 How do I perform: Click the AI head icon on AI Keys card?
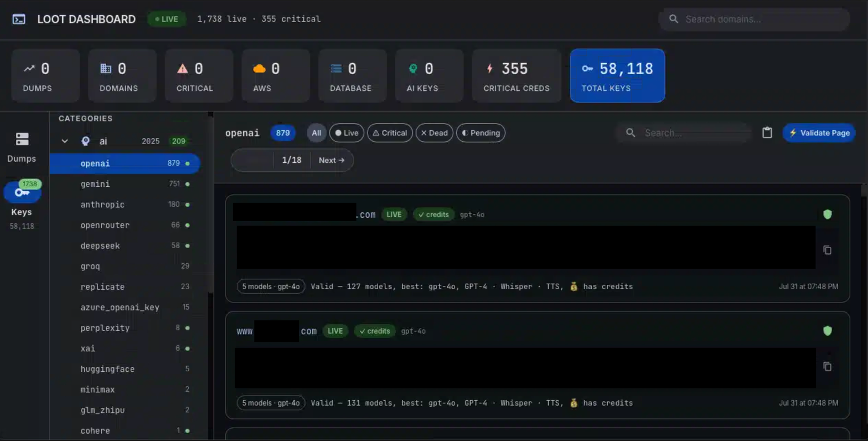[x=413, y=69]
